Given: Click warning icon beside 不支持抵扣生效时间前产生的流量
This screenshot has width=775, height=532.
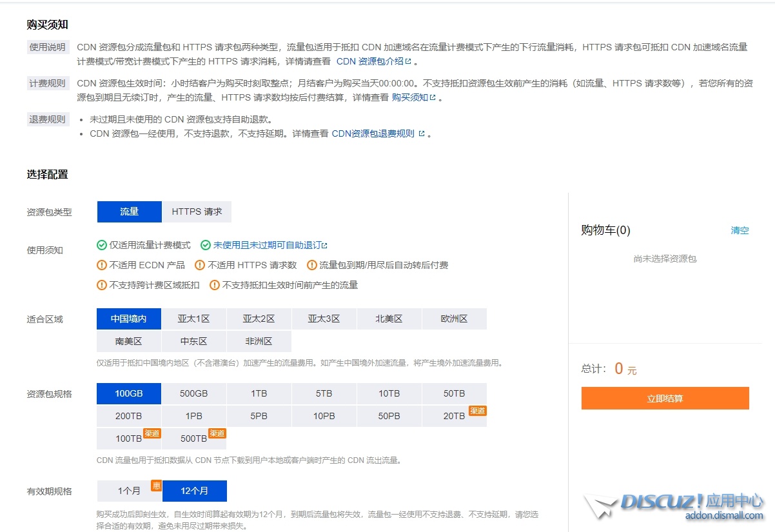Looking at the screenshot, I should (215, 285).
